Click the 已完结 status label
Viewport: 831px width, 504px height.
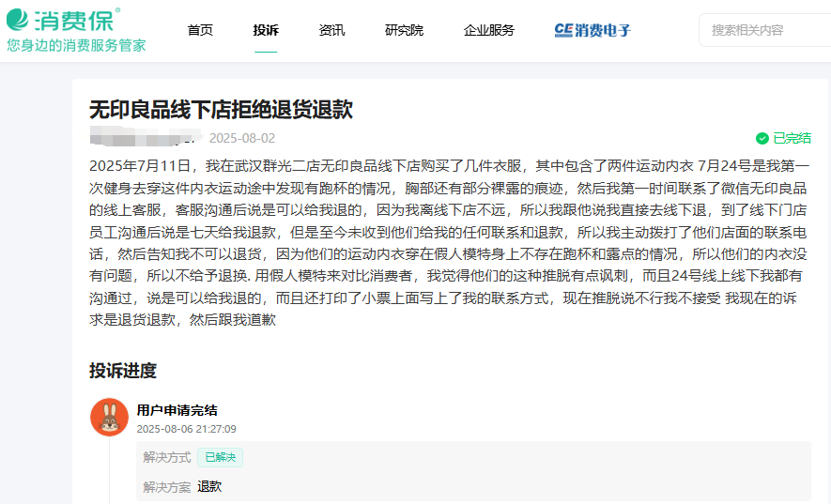tap(792, 138)
